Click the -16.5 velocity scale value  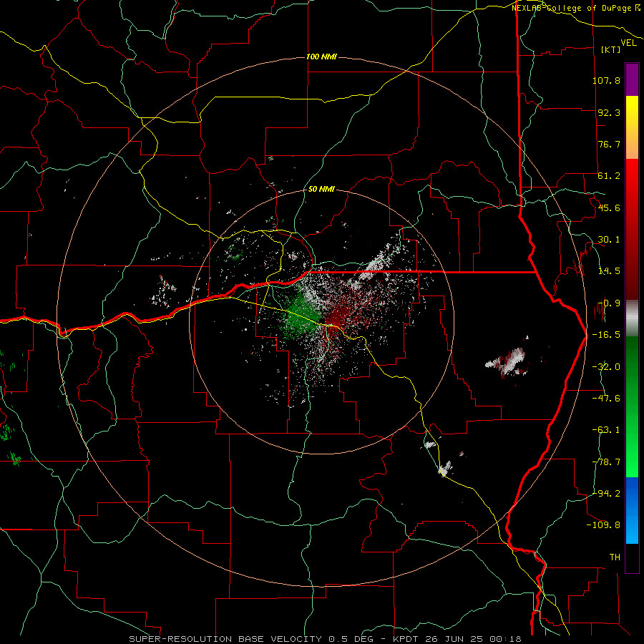pos(606,335)
